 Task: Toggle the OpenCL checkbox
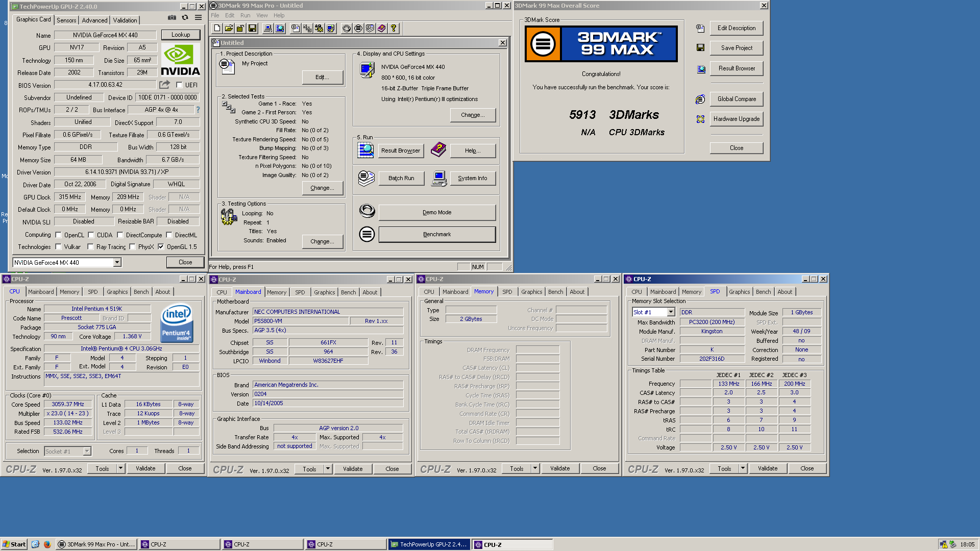point(58,235)
